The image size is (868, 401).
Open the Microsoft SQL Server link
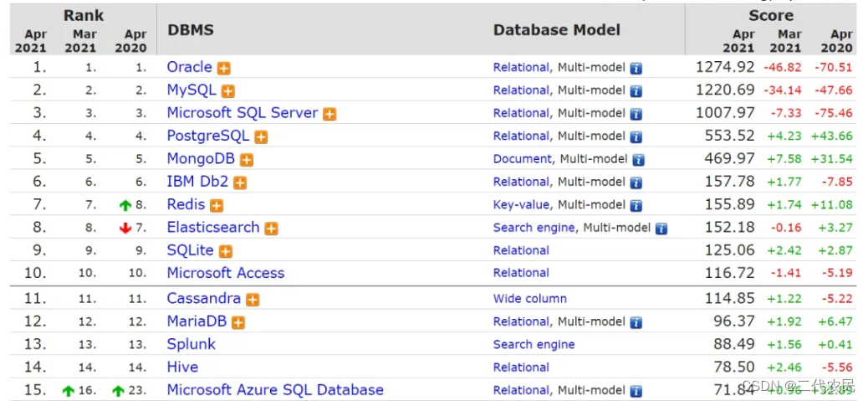click(243, 112)
